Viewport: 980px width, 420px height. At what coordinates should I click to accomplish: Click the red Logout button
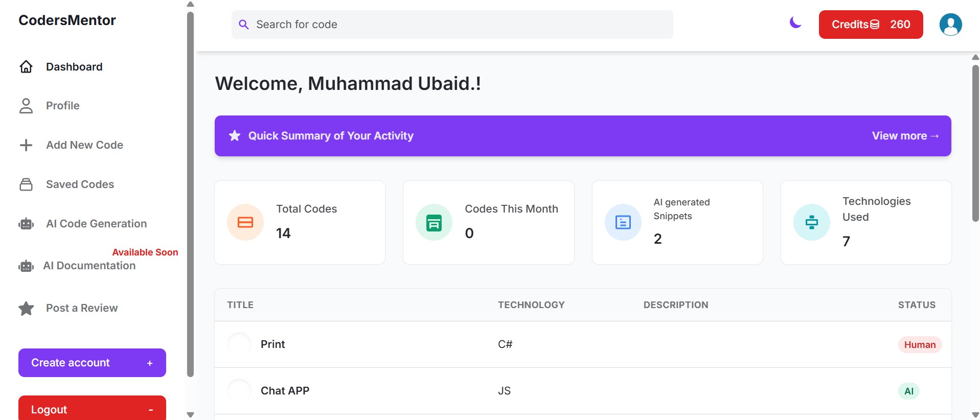(92, 408)
